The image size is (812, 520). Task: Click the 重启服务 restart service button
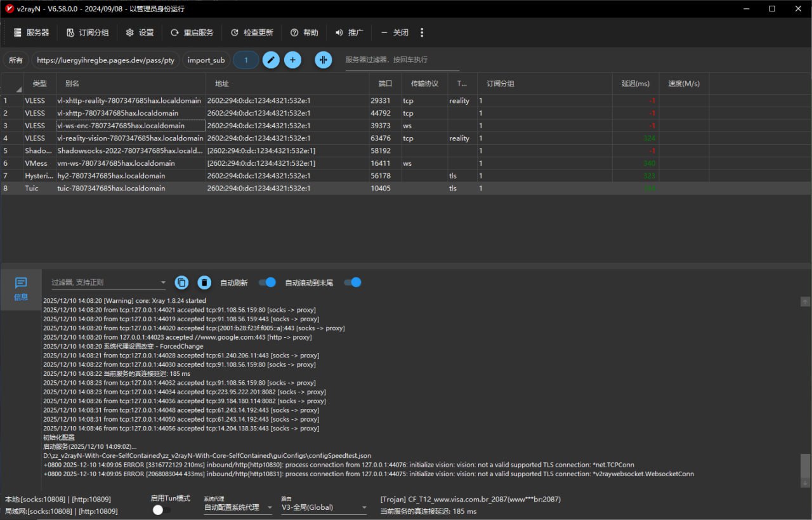(x=192, y=32)
